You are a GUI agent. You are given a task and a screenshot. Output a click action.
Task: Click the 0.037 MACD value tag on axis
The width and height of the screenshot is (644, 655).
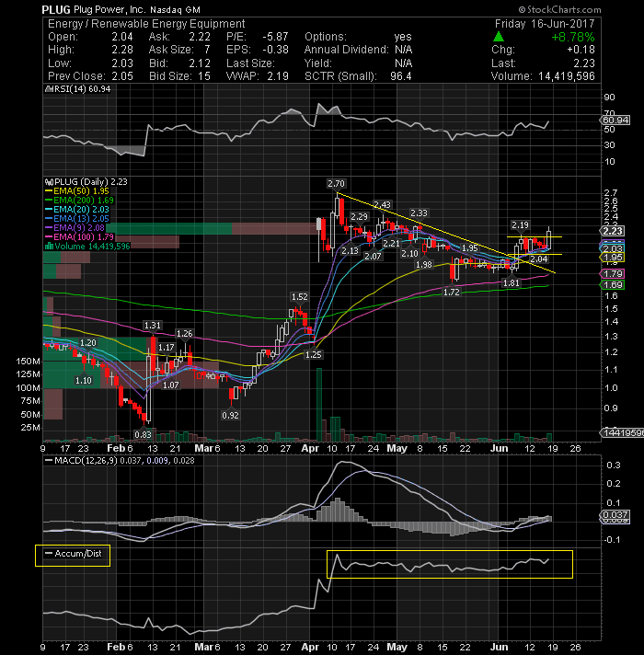[615, 514]
